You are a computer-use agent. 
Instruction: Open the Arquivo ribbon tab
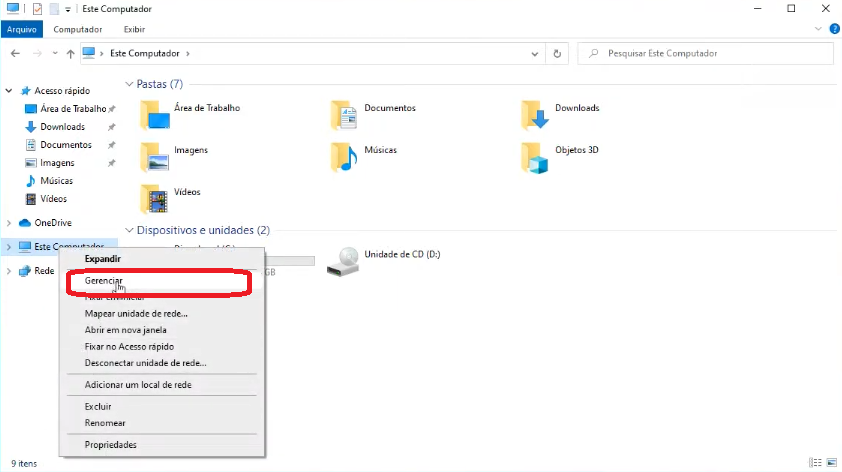coord(22,30)
